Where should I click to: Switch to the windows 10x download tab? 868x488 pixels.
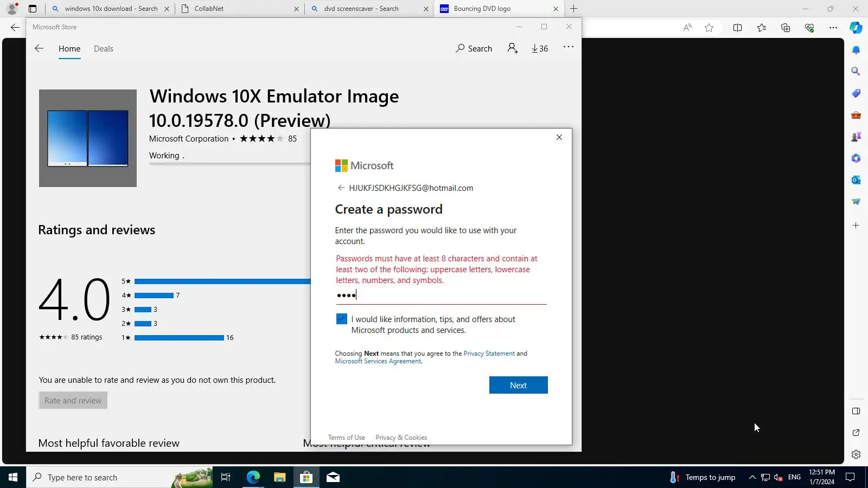(x=111, y=9)
